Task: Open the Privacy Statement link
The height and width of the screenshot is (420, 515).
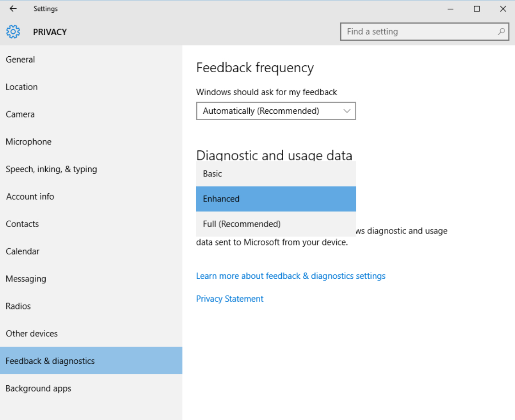Action: click(x=230, y=299)
